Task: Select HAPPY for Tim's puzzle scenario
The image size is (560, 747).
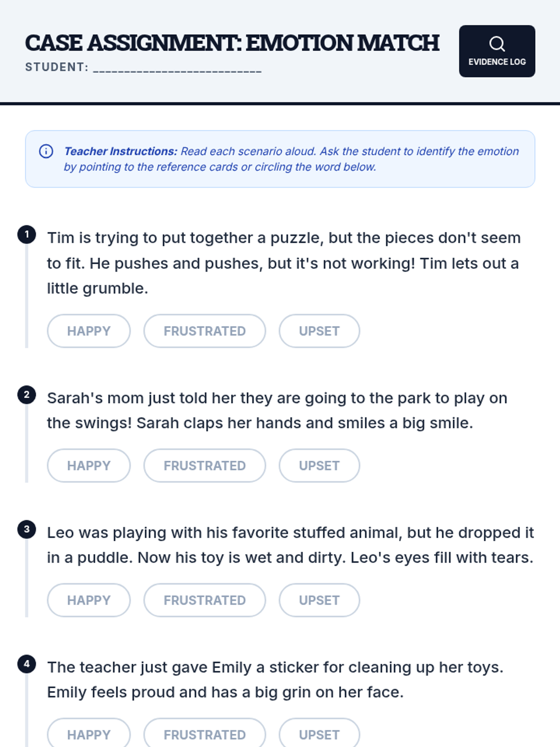Action: click(89, 331)
